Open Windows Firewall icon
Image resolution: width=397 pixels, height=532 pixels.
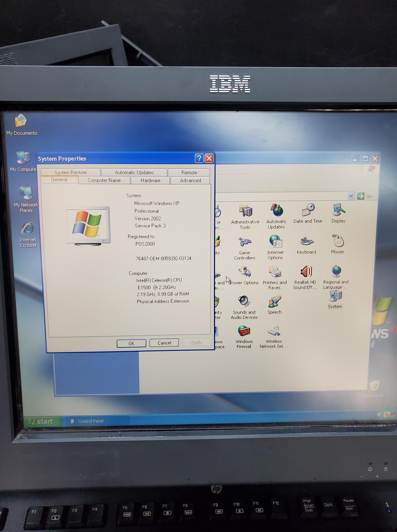click(244, 337)
